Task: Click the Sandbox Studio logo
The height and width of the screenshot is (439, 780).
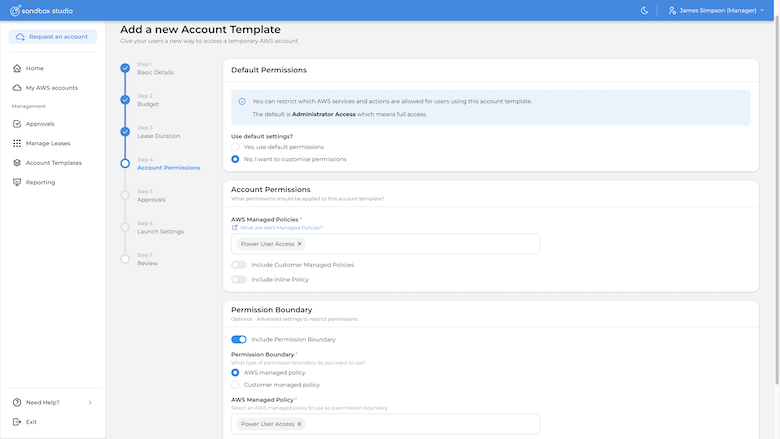Action: (41, 10)
